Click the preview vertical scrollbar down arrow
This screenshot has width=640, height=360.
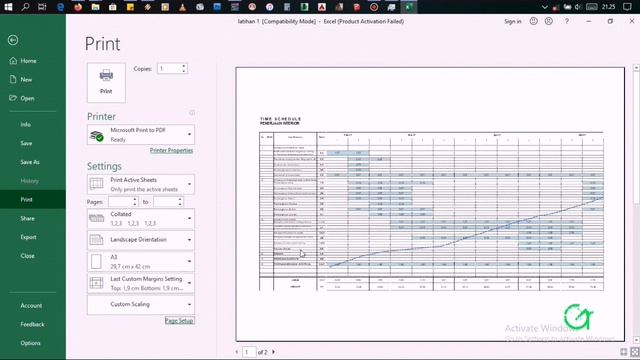(636, 340)
